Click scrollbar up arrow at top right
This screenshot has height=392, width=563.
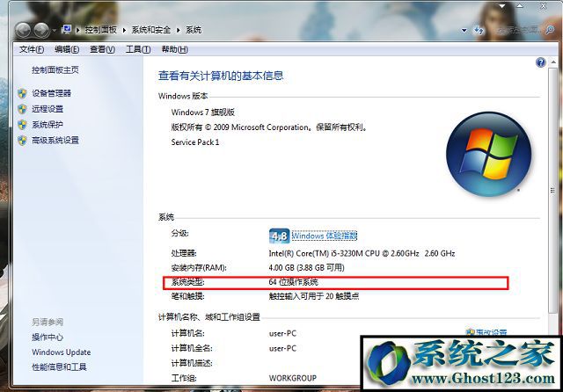[x=553, y=62]
